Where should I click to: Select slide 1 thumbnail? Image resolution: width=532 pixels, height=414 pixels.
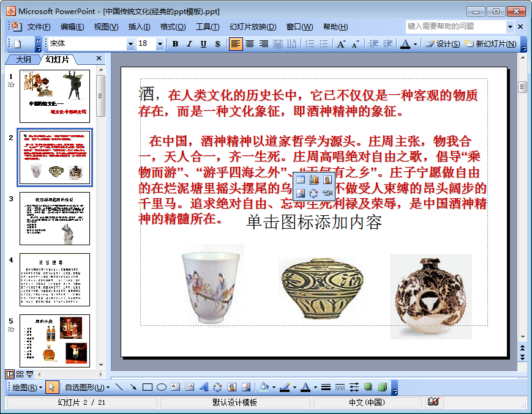54,96
